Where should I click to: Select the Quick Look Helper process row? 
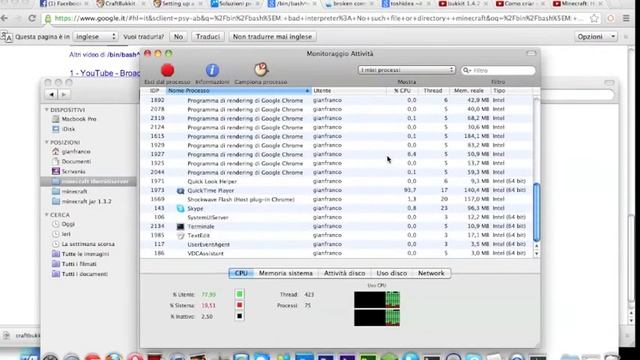click(336, 181)
